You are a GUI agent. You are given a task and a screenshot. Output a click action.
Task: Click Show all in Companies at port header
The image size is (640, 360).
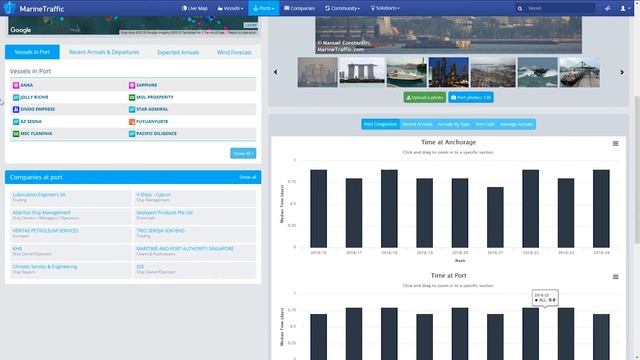tap(248, 177)
